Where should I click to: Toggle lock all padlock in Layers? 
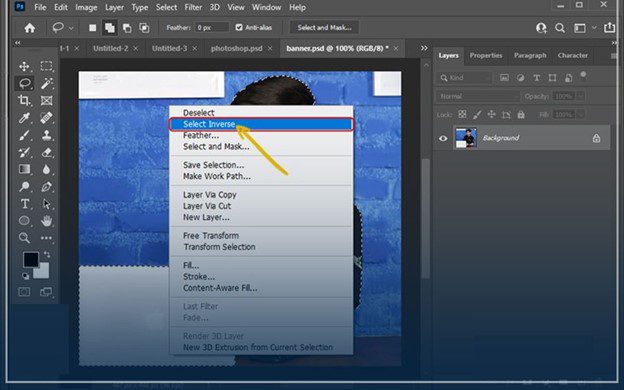coord(521,115)
